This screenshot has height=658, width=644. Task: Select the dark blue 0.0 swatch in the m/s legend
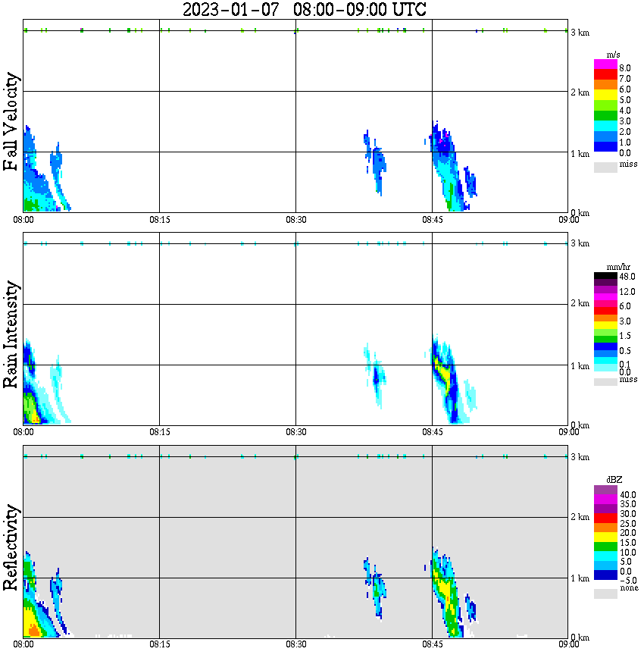click(x=605, y=146)
